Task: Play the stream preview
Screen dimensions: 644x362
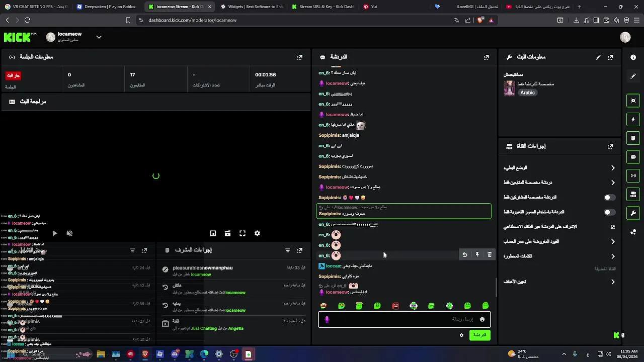Action: [x=55, y=233]
